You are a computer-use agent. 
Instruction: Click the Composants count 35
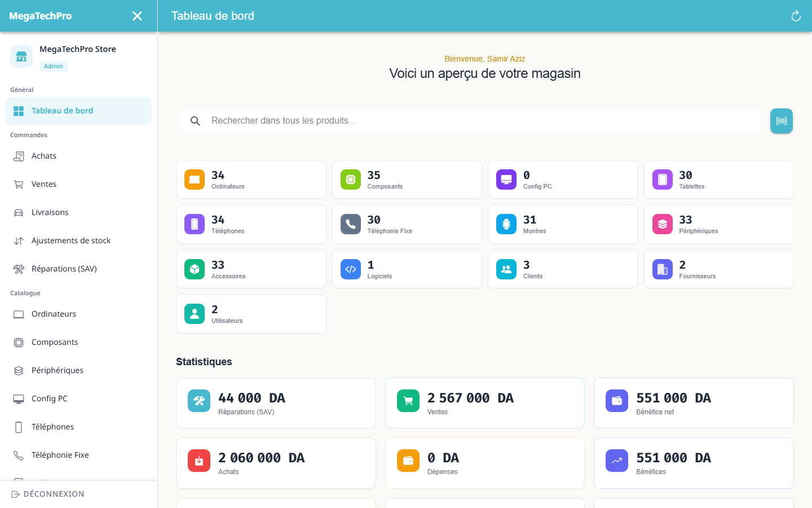(x=374, y=175)
